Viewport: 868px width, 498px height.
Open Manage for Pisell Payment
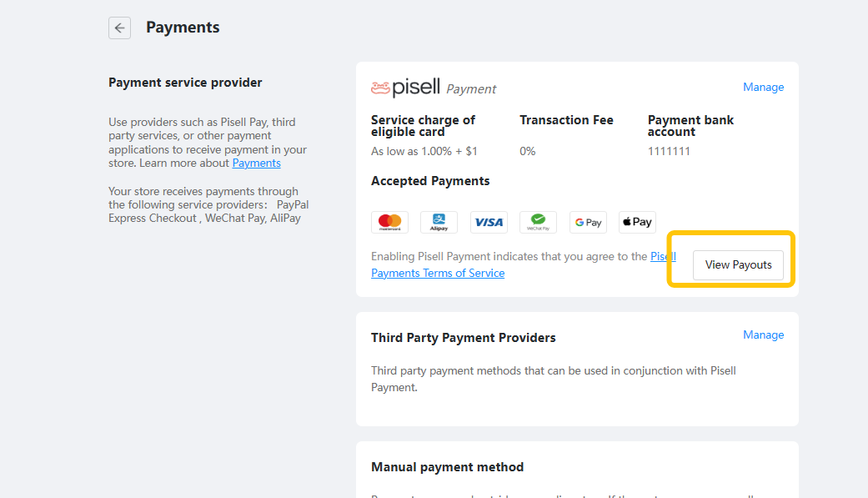(x=764, y=87)
